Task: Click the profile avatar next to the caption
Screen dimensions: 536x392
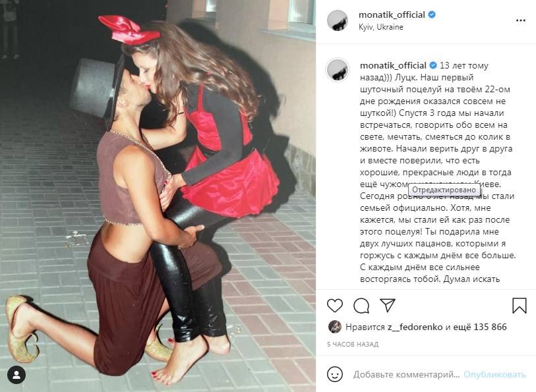Action: click(x=338, y=70)
